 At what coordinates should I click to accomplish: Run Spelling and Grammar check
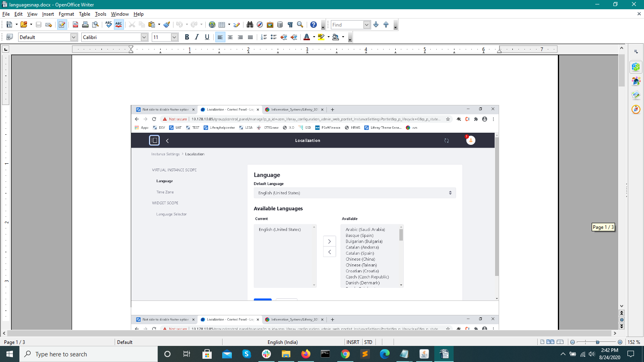point(109,25)
